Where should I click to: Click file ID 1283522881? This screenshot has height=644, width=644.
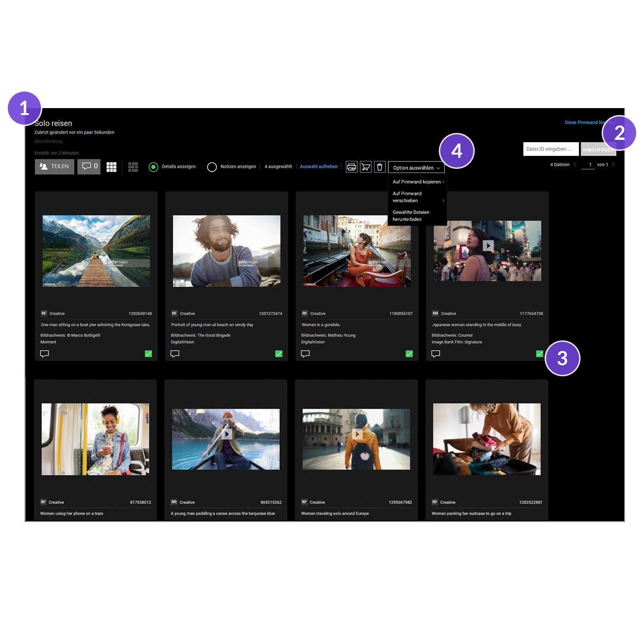[531, 502]
